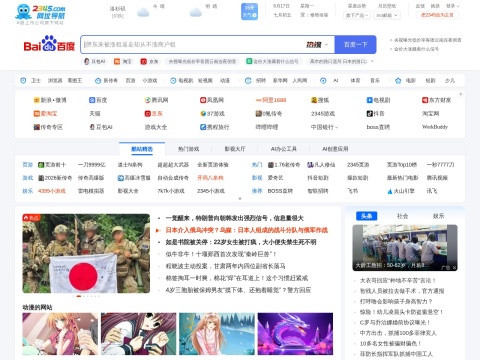Expand more hot search suggestions chevron

coord(372,61)
